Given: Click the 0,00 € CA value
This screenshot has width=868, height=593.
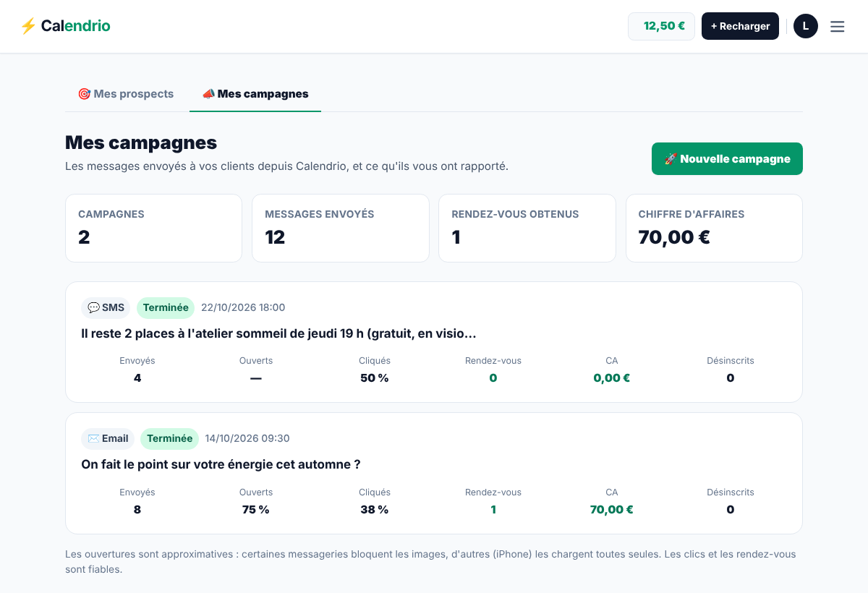Looking at the screenshot, I should coord(612,377).
